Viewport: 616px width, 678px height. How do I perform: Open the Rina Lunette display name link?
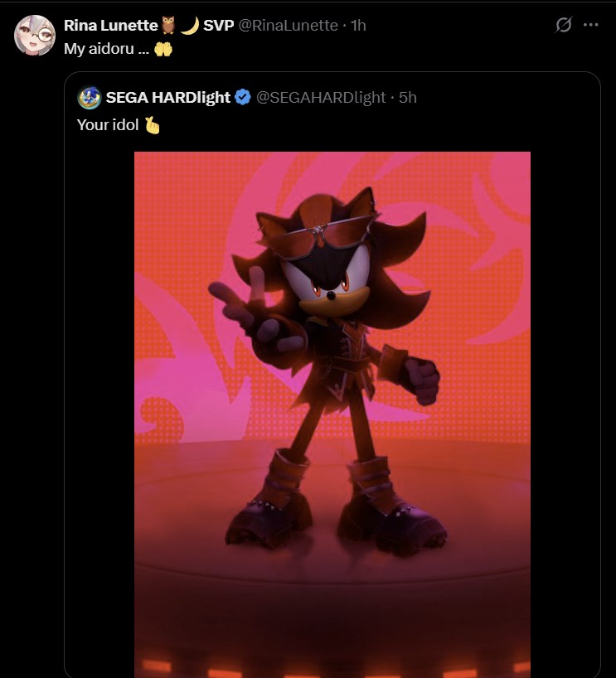click(x=110, y=26)
